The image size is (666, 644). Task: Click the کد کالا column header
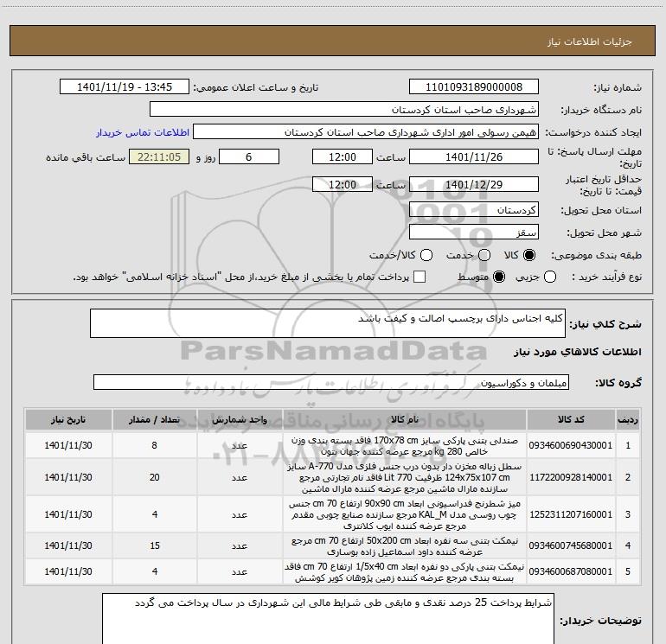571,420
